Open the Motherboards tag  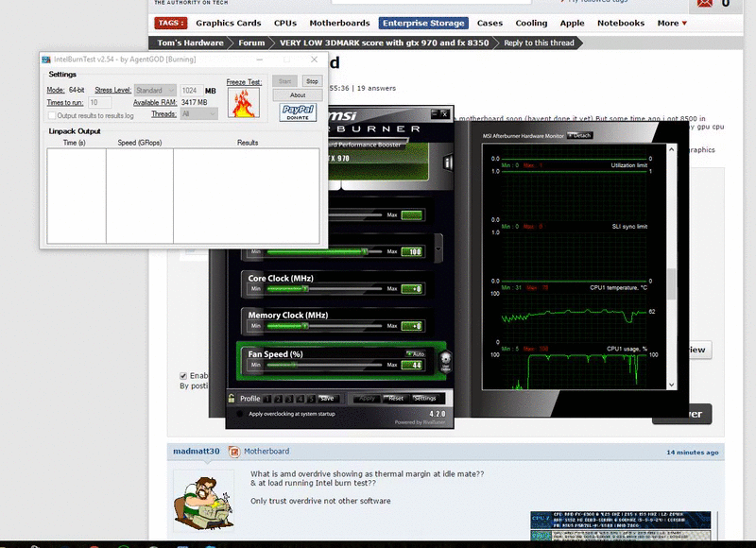coord(339,23)
